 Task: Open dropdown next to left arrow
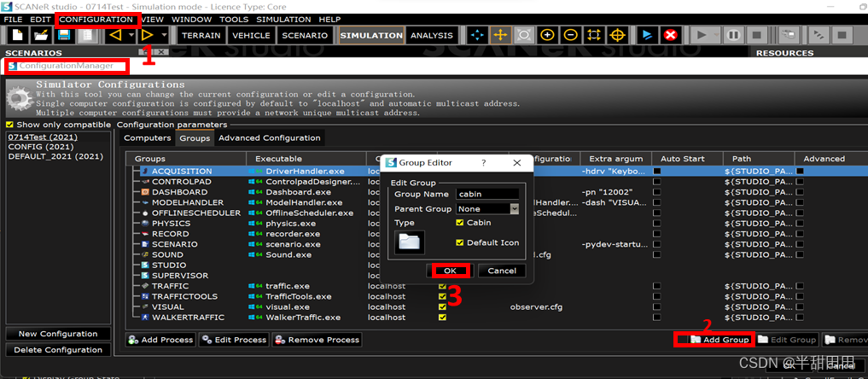point(131,35)
